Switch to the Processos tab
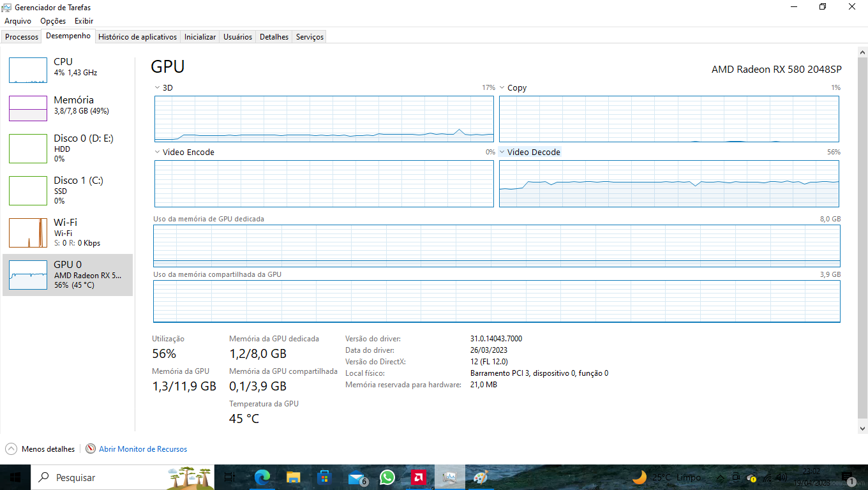Image resolution: width=868 pixels, height=490 pixels. point(22,37)
